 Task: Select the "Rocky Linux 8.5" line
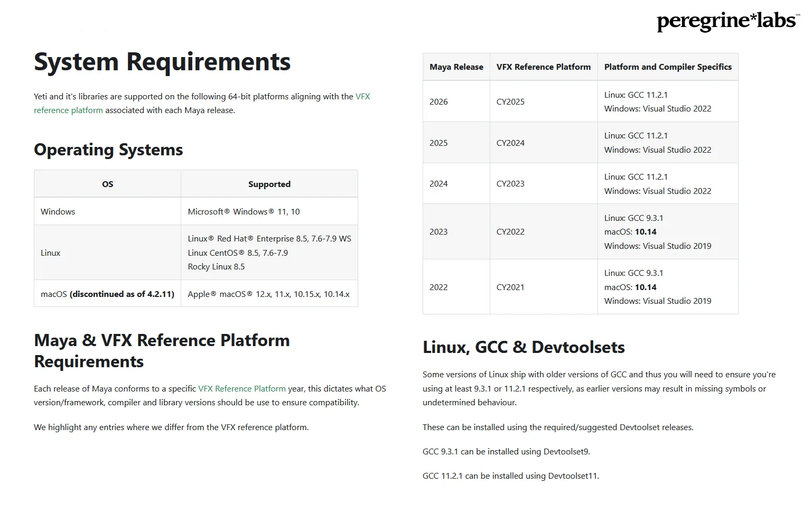click(216, 266)
